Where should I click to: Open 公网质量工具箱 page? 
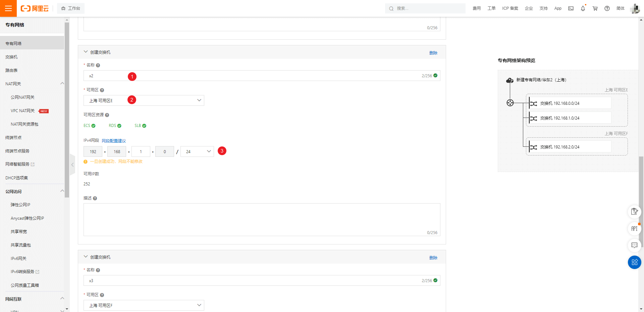[x=25, y=285]
